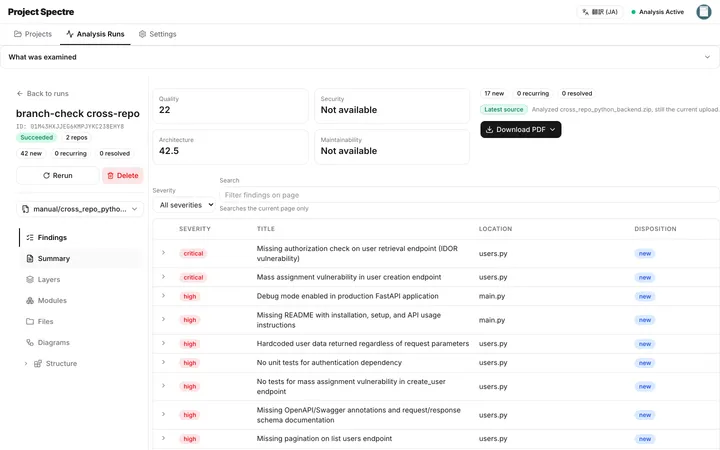Open the Diagrams section
The height and width of the screenshot is (450, 720).
pos(81,343)
